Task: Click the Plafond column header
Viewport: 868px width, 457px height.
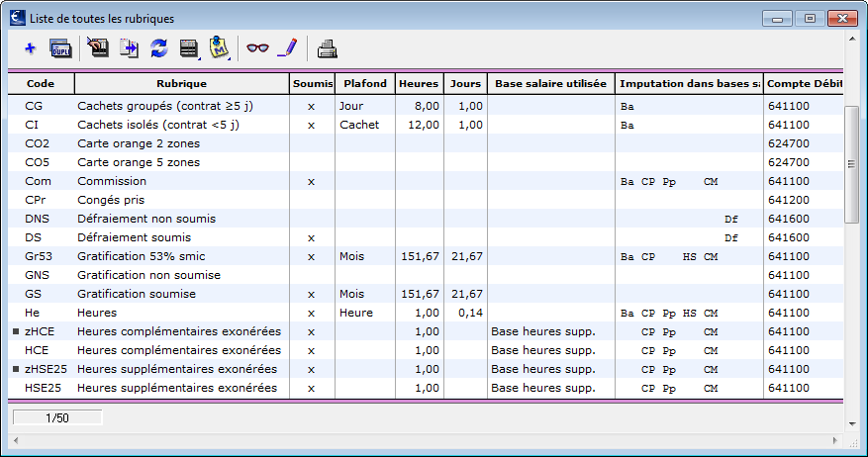Action: pos(365,83)
